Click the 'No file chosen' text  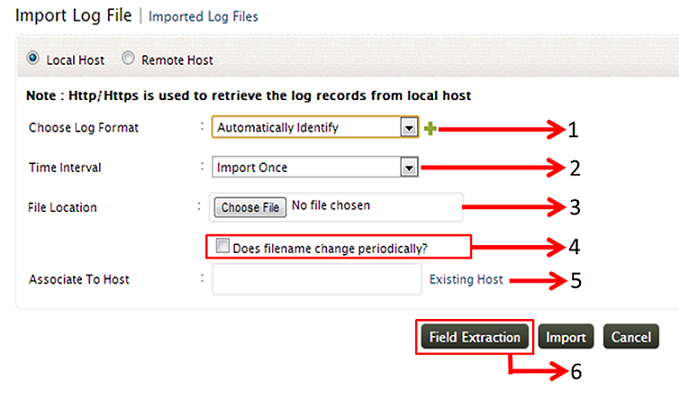point(329,207)
